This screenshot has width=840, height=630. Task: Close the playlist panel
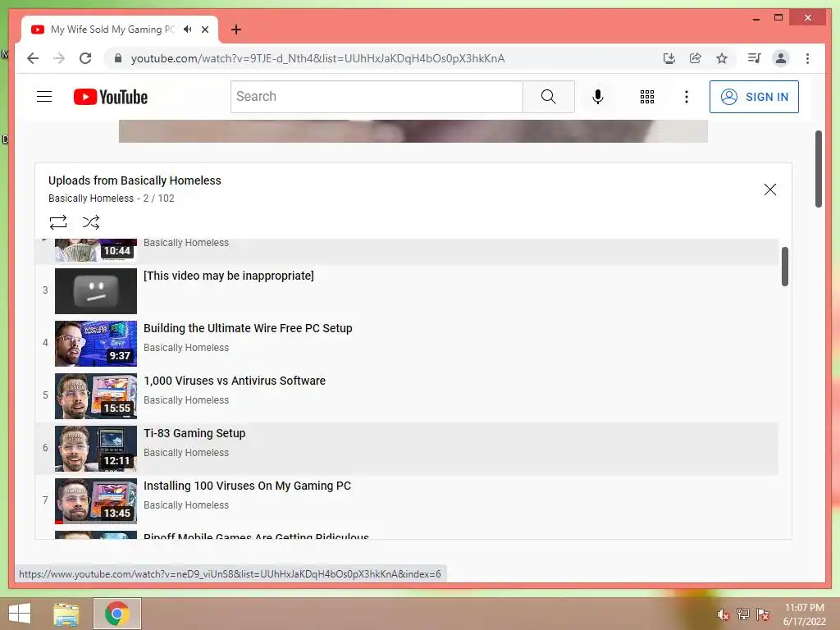769,189
